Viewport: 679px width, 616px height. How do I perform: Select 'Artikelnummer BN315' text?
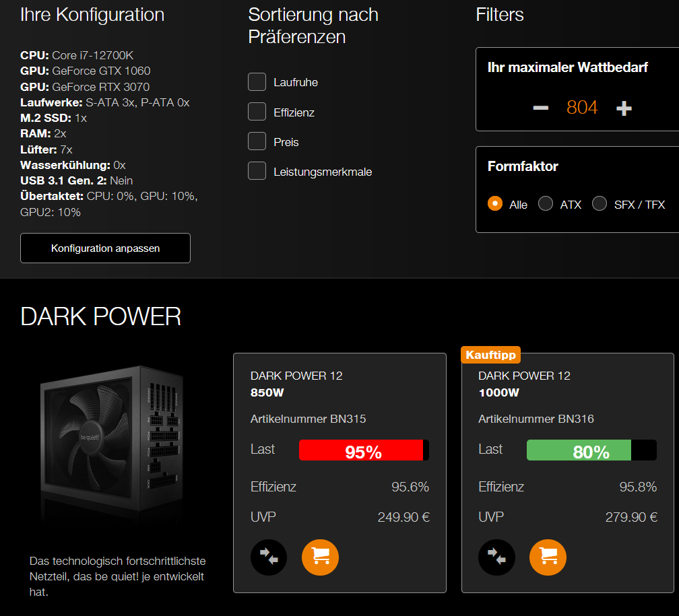tap(308, 419)
